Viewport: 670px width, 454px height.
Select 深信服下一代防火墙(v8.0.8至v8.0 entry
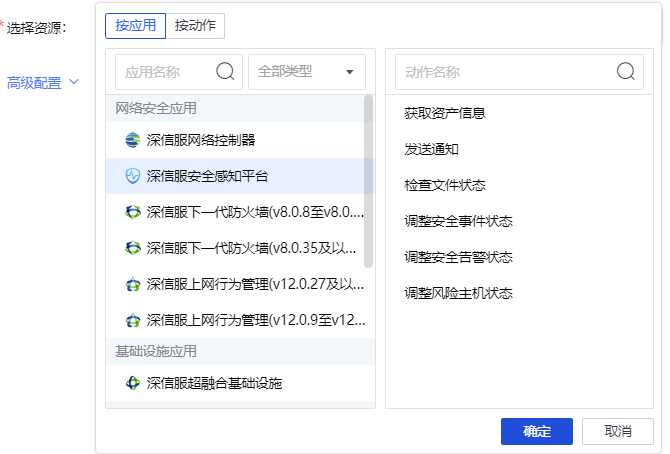(235, 212)
